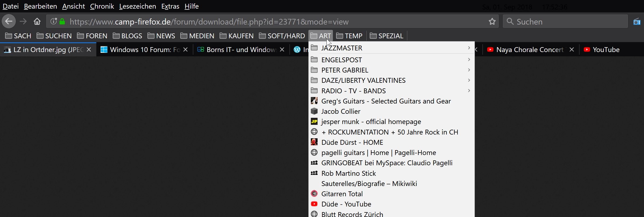
Task: Click the forward navigation arrow
Action: click(x=23, y=21)
